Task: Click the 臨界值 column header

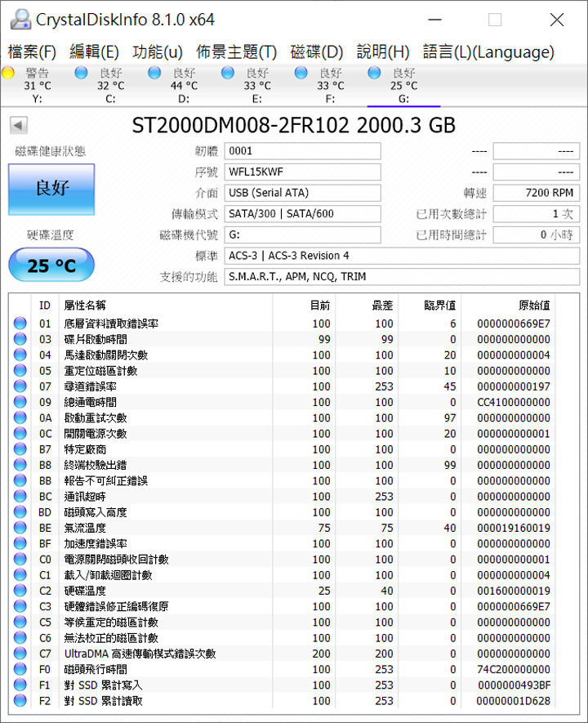Action: click(x=439, y=306)
